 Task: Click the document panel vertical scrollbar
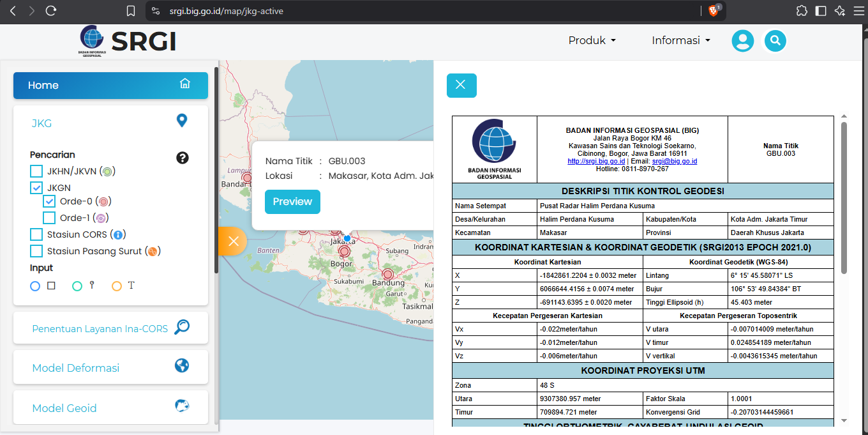[844, 198]
